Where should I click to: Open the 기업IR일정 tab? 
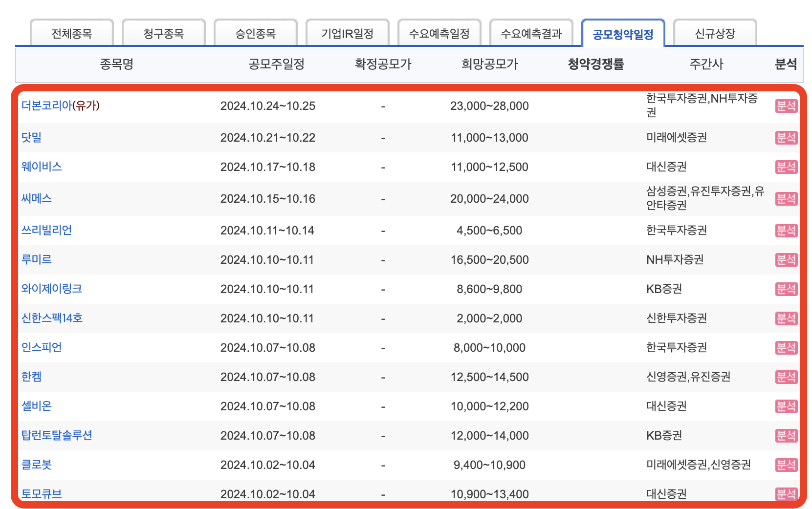(x=348, y=33)
